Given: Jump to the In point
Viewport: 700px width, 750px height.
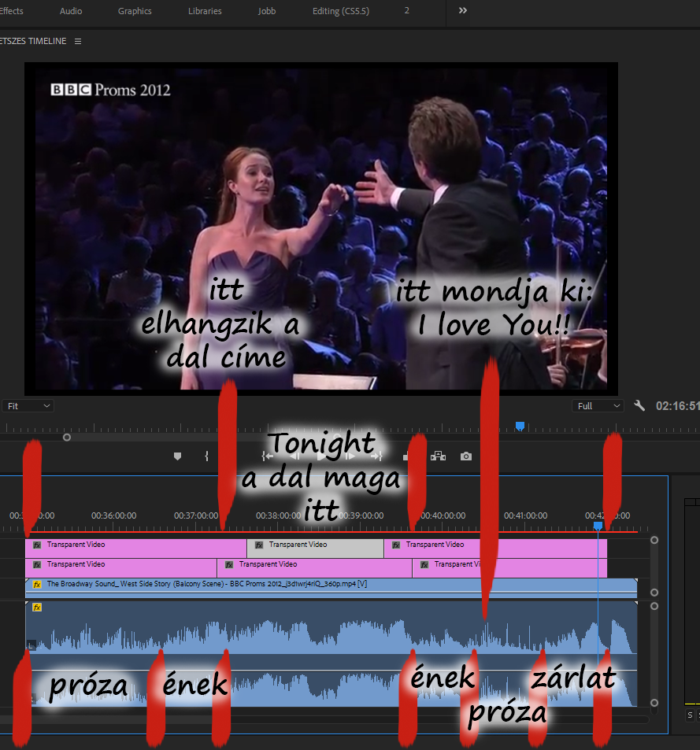Looking at the screenshot, I should coord(267,456).
